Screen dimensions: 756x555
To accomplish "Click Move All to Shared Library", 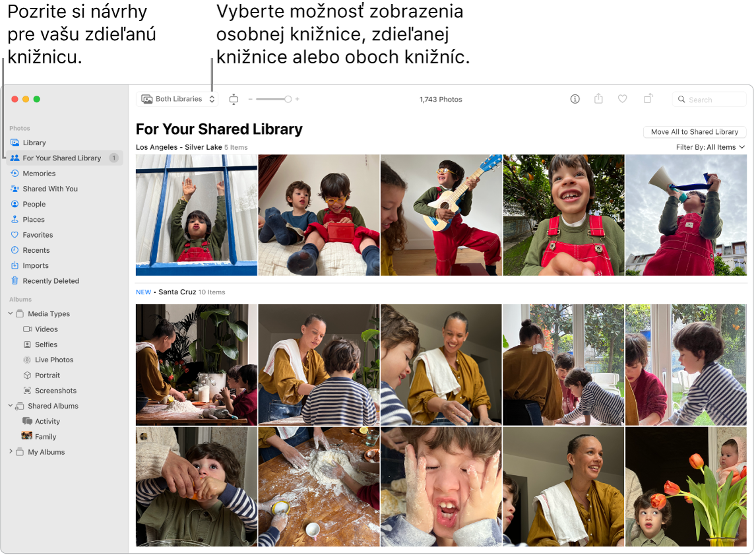I will click(694, 131).
